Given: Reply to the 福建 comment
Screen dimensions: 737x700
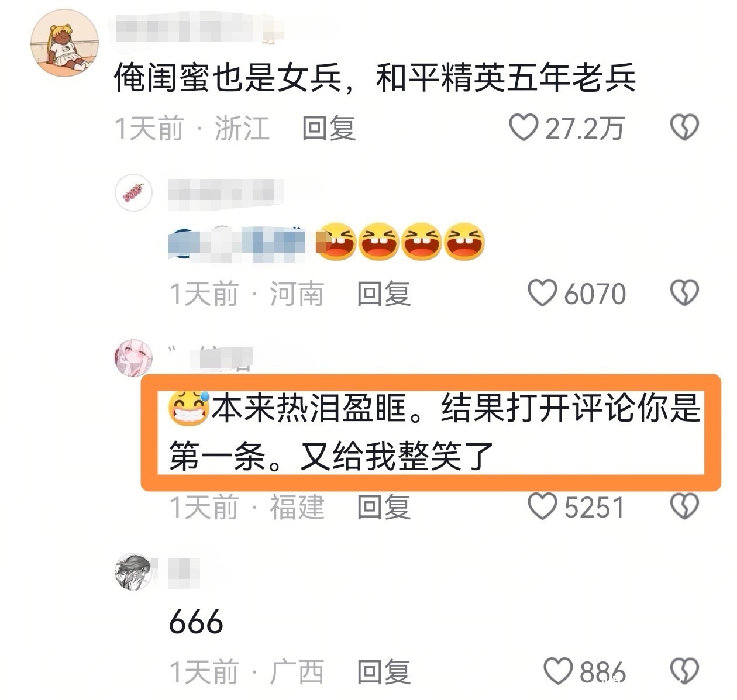Looking at the screenshot, I should [384, 507].
